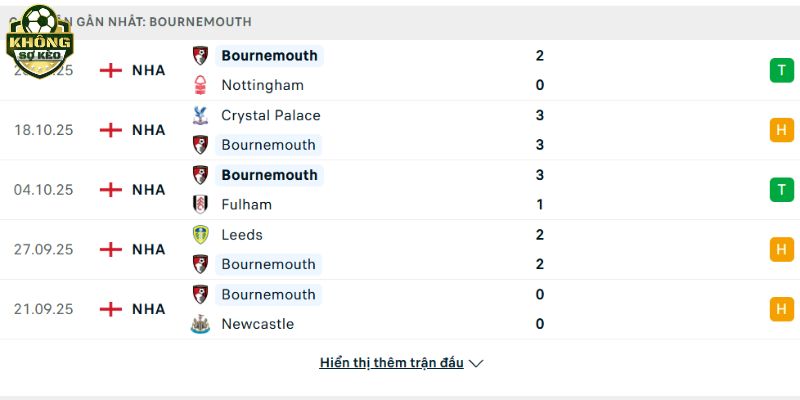Open Crystal Palace team name link
The image size is (800, 400).
270,115
